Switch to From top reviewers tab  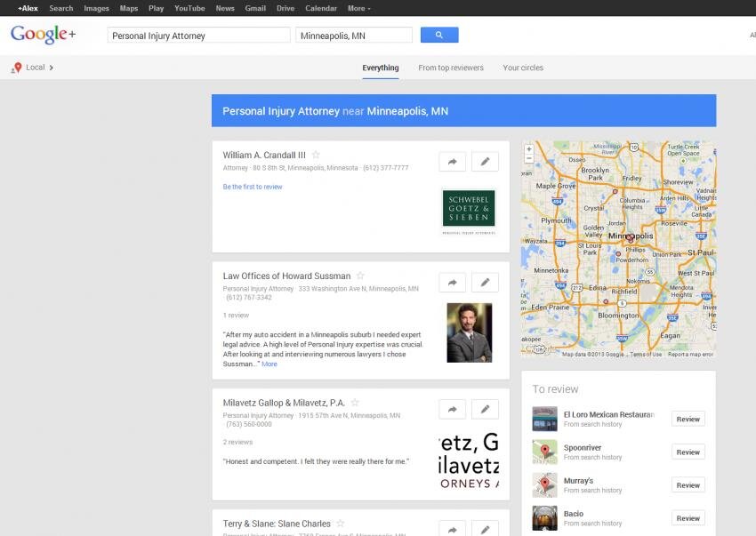click(451, 68)
